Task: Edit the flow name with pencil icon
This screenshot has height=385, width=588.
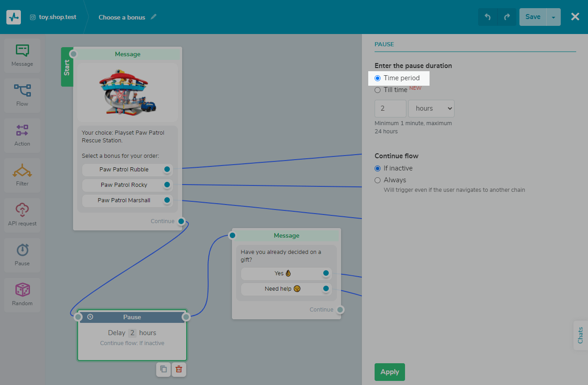Action: coord(153,17)
